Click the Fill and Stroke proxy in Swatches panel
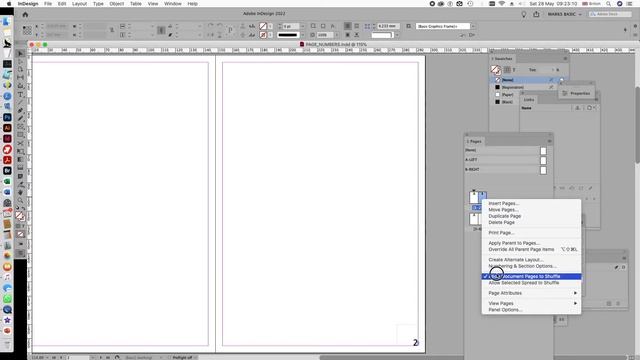 coord(496,70)
